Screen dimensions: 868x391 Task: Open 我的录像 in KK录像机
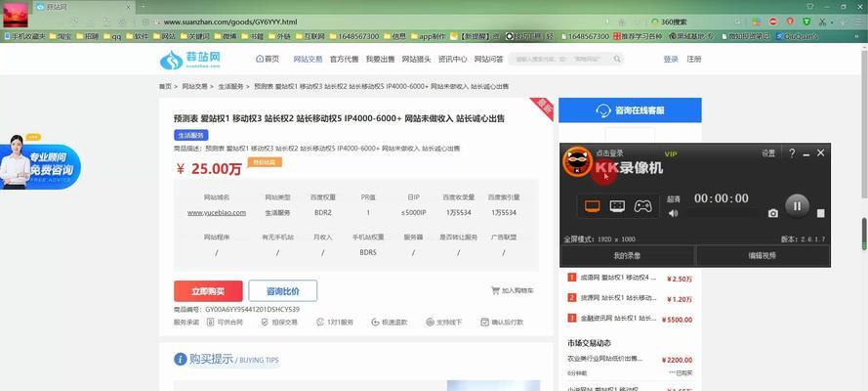[x=627, y=256]
